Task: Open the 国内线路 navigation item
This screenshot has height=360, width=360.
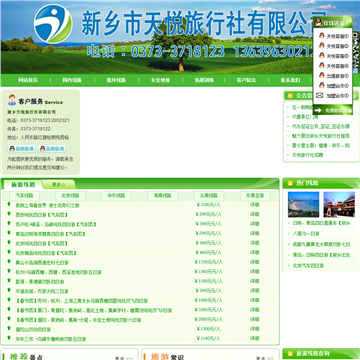Action: 72,80
